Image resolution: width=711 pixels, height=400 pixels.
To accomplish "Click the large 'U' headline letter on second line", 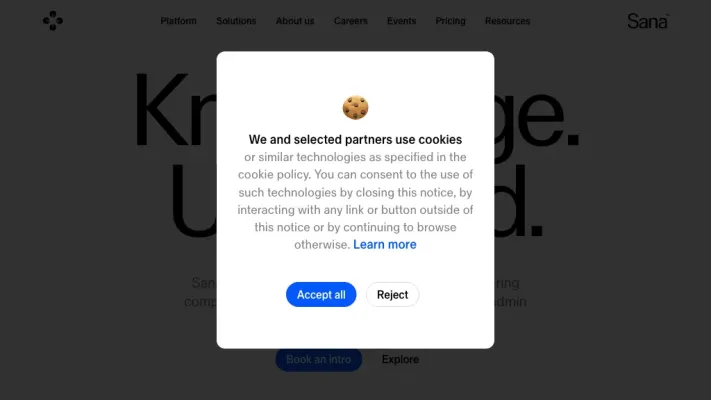I will (x=193, y=200).
